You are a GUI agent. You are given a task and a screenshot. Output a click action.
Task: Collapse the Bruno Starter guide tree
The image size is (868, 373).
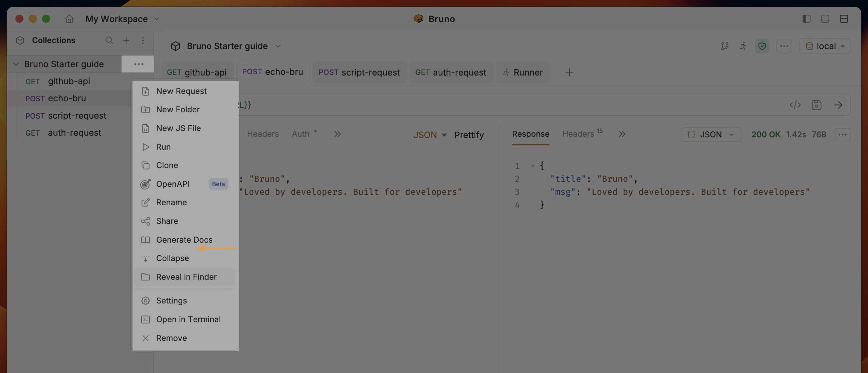click(16, 64)
